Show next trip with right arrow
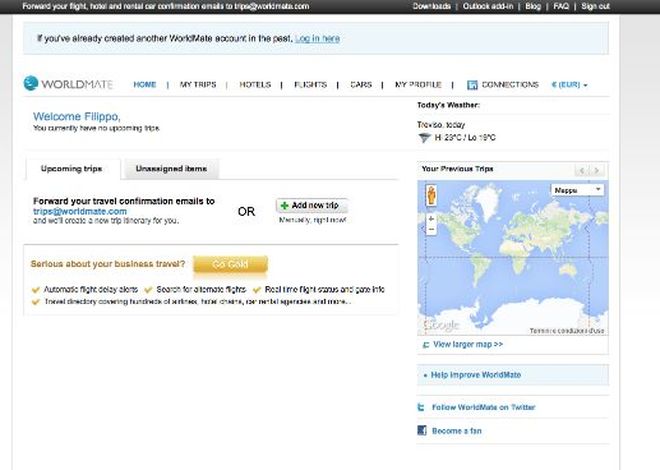The image size is (660, 470). point(597,170)
